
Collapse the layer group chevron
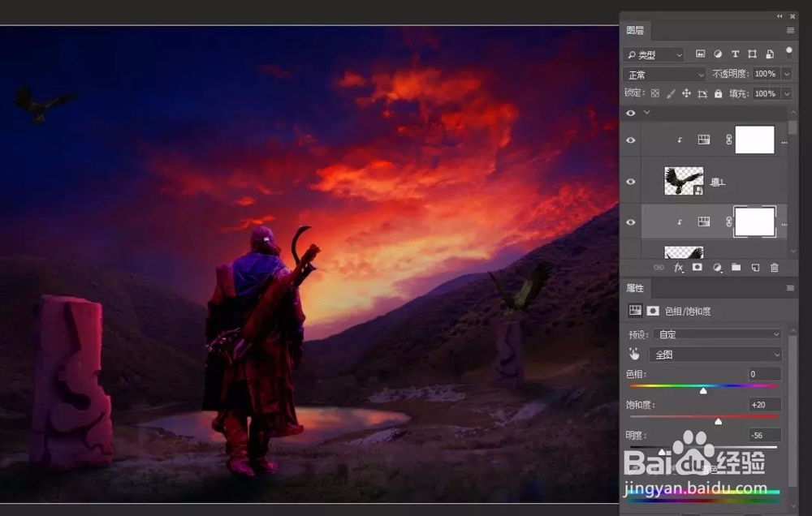[647, 112]
